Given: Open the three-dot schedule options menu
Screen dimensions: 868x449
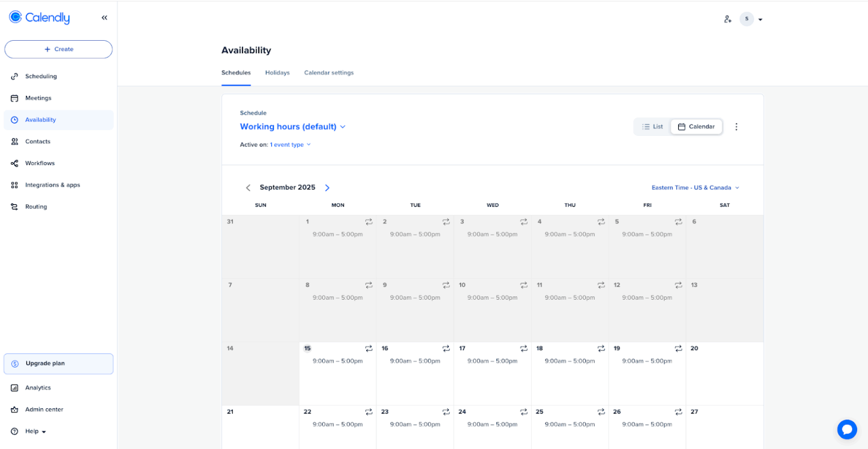Looking at the screenshot, I should point(736,127).
